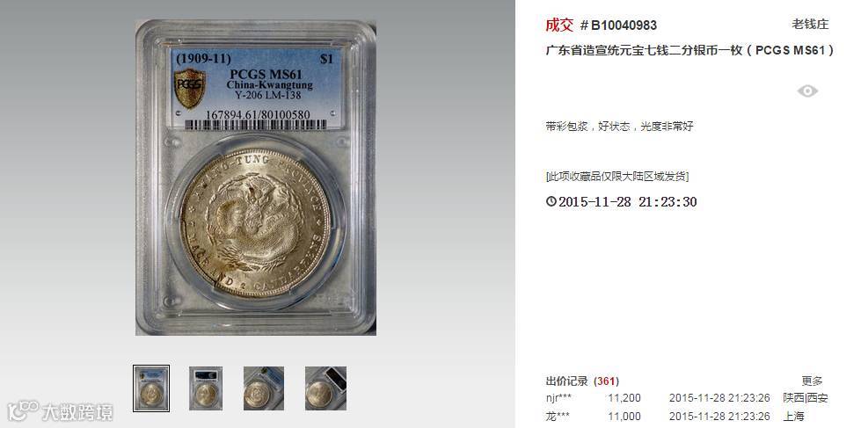Click the 11,200 top bid amount
The image size is (868, 428).
[x=624, y=397]
